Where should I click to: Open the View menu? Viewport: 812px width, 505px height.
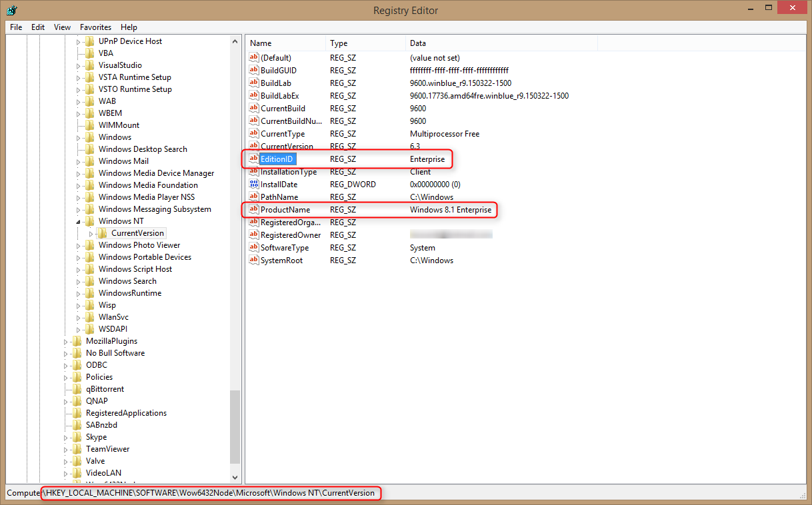tap(63, 27)
